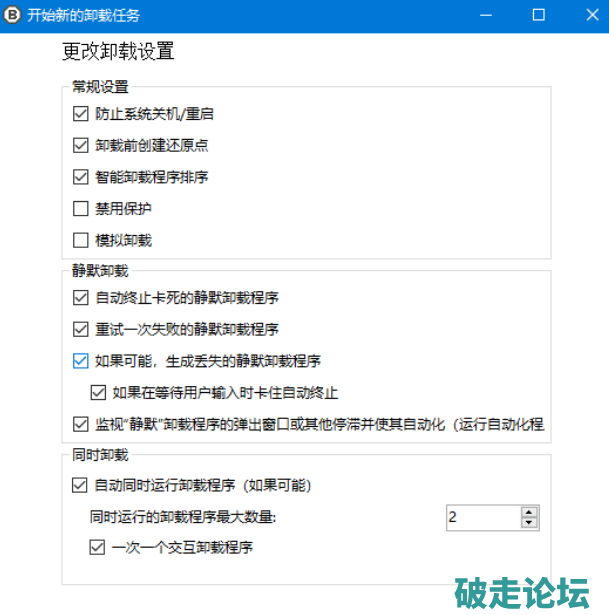The height and width of the screenshot is (615, 609).
Task: Click the app icon in title bar
Action: point(15,15)
